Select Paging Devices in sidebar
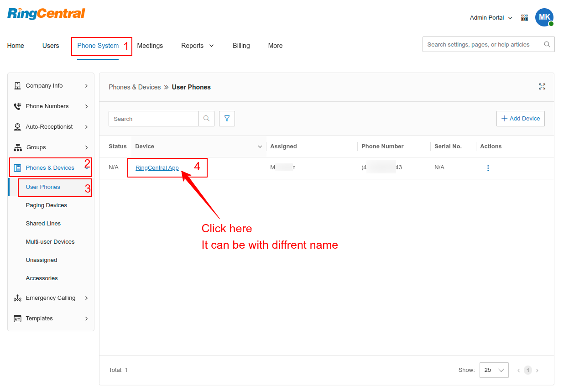 click(x=47, y=205)
